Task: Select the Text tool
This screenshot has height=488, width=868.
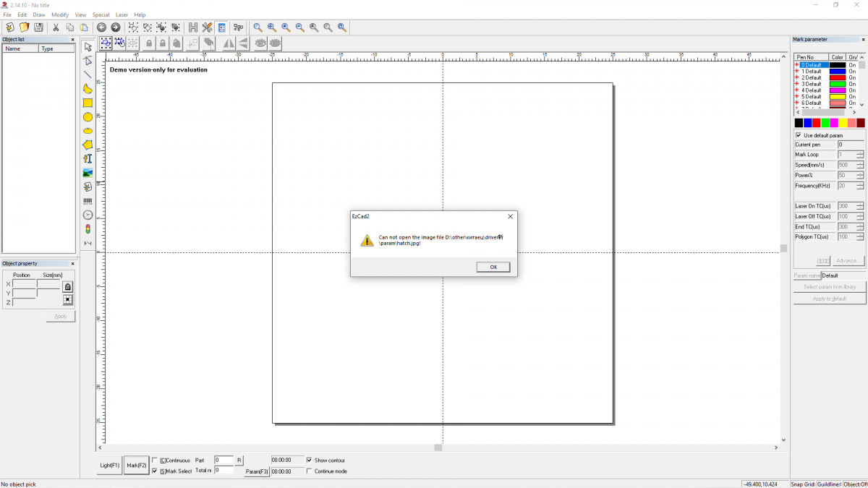Action: tap(88, 158)
